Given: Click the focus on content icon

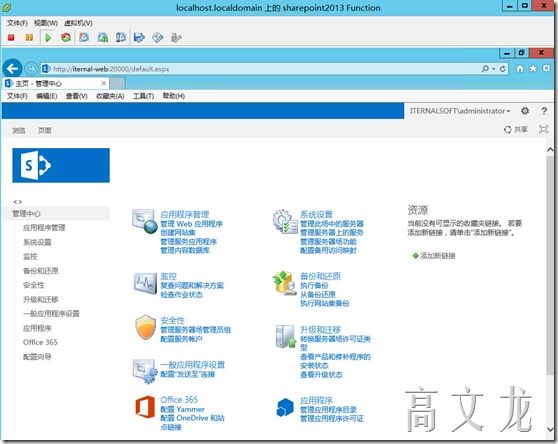Looking at the screenshot, I should click(x=543, y=129).
